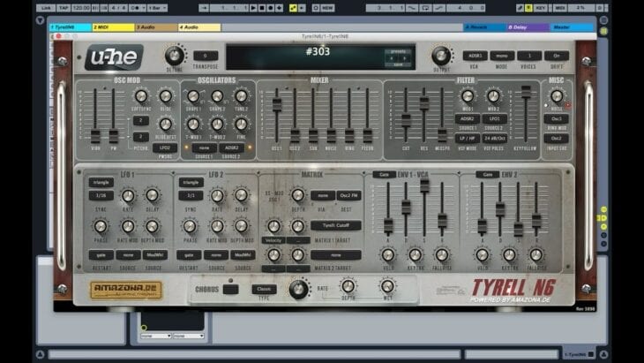This screenshot has width=644, height=363.
Task: Click the round browser toggle at top-left
Action: [40, 20]
